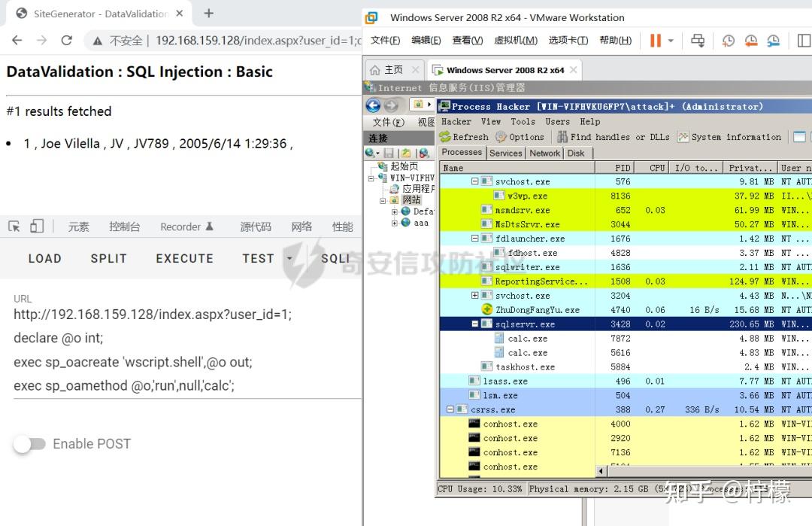
Task: Click Find handles or DLLs
Action: point(614,137)
